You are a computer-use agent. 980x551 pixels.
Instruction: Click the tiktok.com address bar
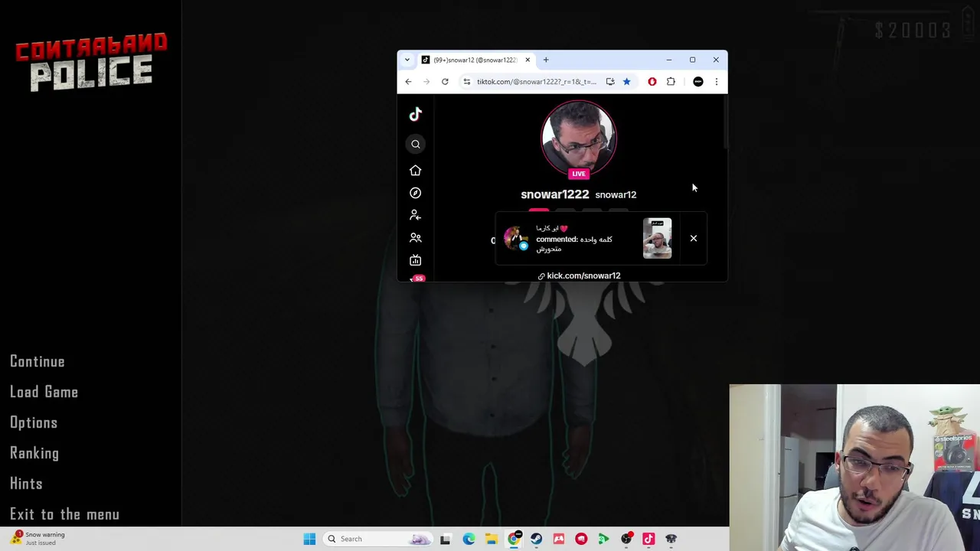pos(536,81)
